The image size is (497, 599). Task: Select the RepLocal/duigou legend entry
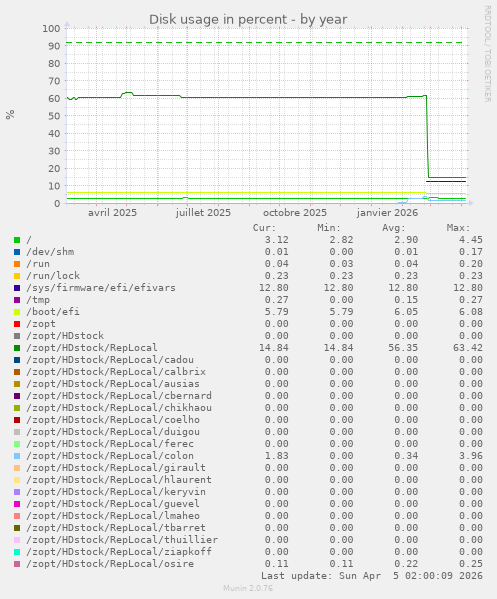(113, 432)
